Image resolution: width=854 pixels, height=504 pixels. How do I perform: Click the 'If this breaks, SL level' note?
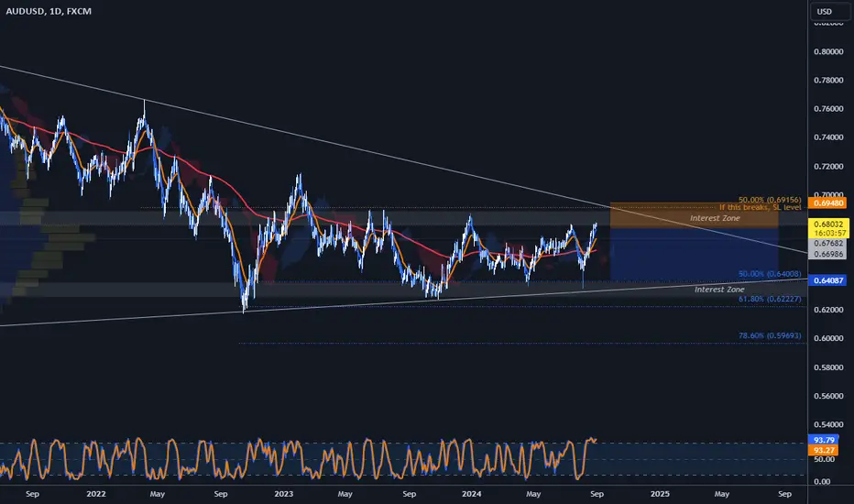coord(760,208)
